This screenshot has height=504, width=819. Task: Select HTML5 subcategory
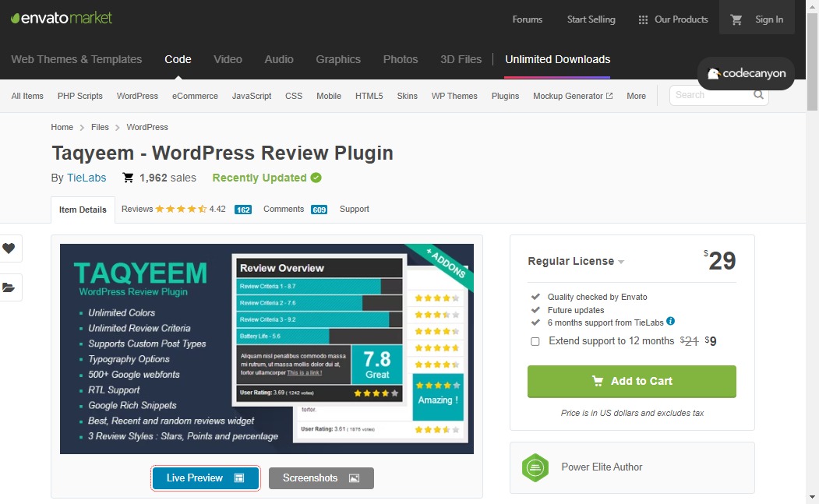tap(369, 96)
